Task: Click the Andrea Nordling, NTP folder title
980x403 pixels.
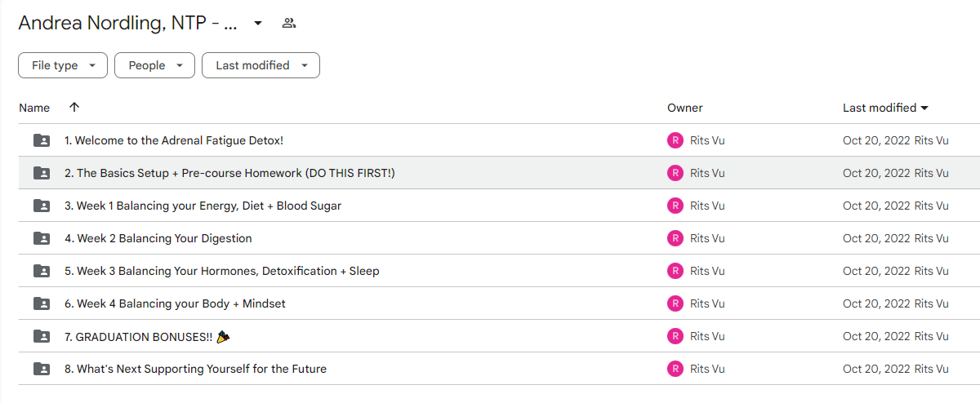Action: 128,23
